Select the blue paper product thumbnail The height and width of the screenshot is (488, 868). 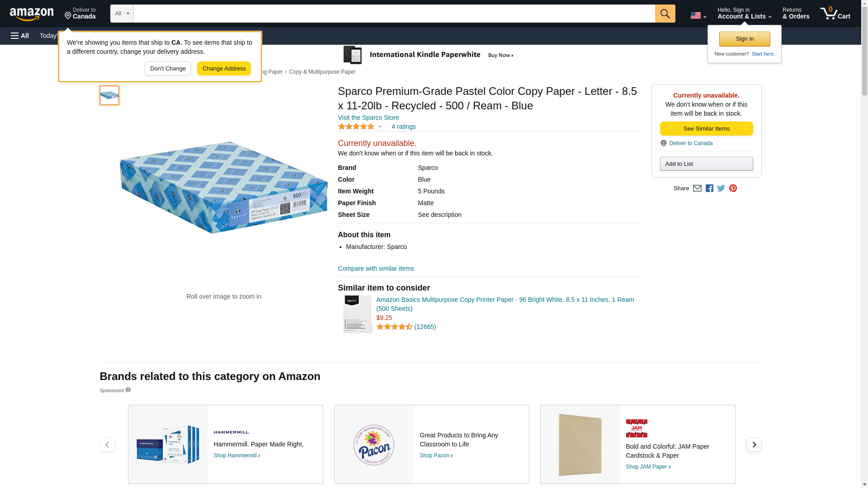[109, 95]
